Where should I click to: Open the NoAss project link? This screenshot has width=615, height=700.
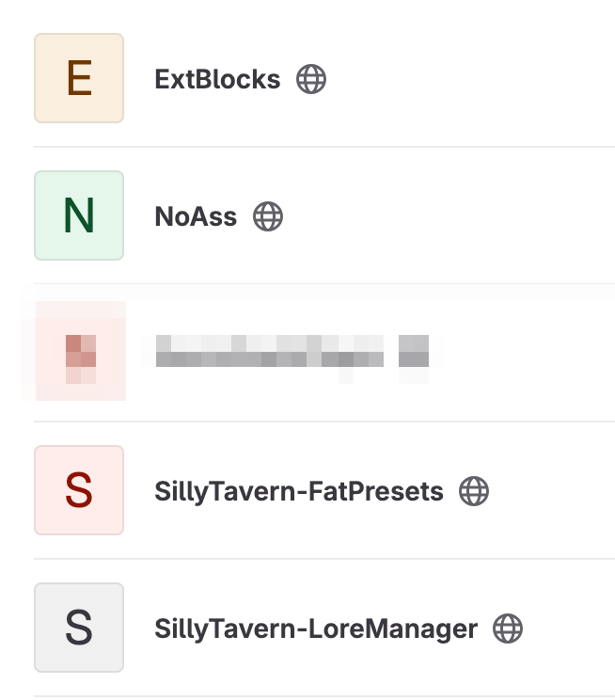pyautogui.click(x=196, y=216)
